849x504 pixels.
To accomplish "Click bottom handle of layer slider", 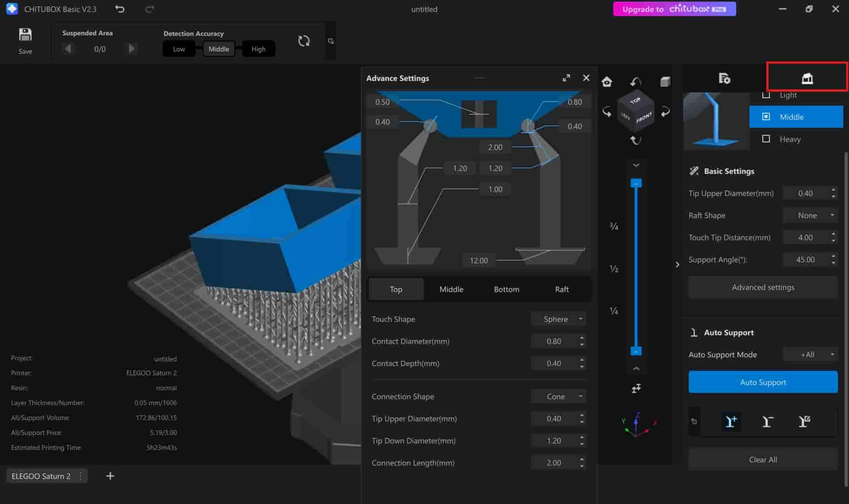I will (x=636, y=351).
